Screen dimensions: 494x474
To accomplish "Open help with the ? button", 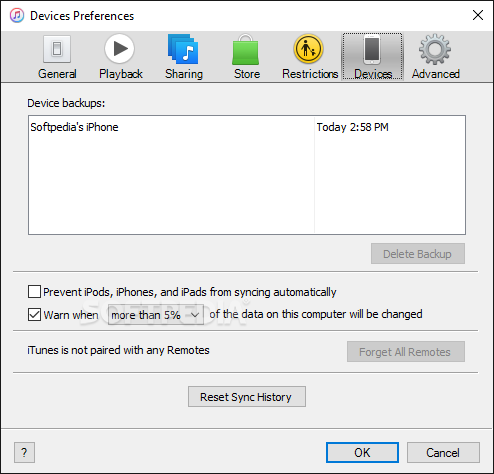I will pyautogui.click(x=24, y=453).
